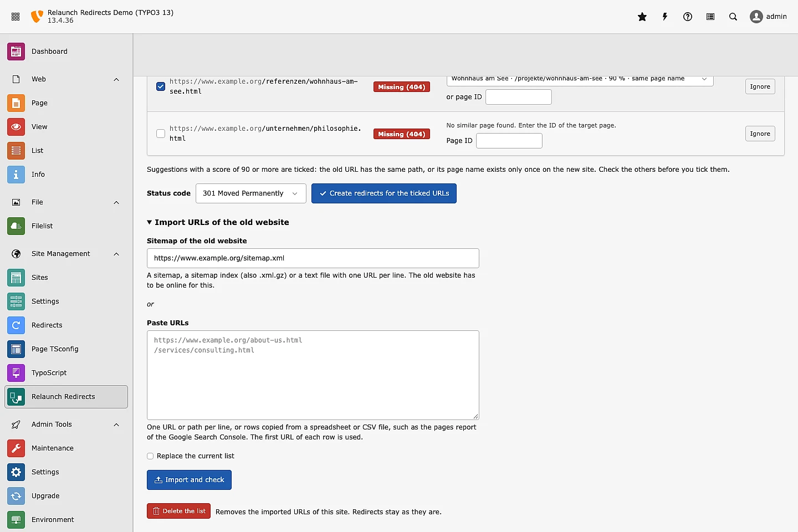Image resolution: width=798 pixels, height=532 pixels.
Task: Open the flush cache lightning icon
Action: 665,17
